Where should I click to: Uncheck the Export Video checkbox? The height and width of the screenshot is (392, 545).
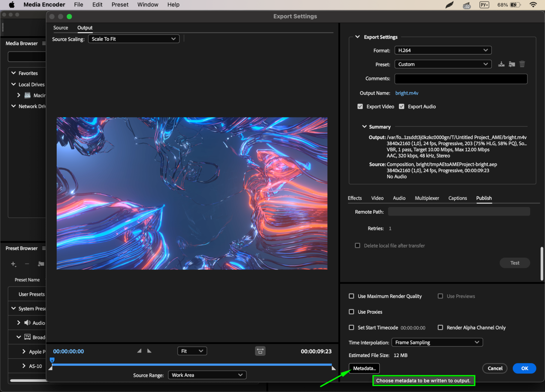tap(360, 107)
